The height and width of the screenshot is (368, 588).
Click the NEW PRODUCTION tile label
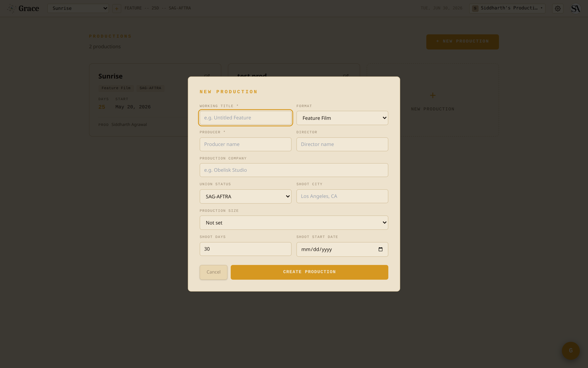click(x=432, y=109)
